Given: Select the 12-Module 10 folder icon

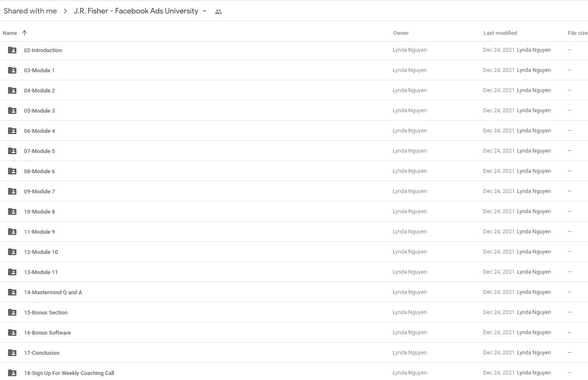Looking at the screenshot, I should (x=12, y=252).
